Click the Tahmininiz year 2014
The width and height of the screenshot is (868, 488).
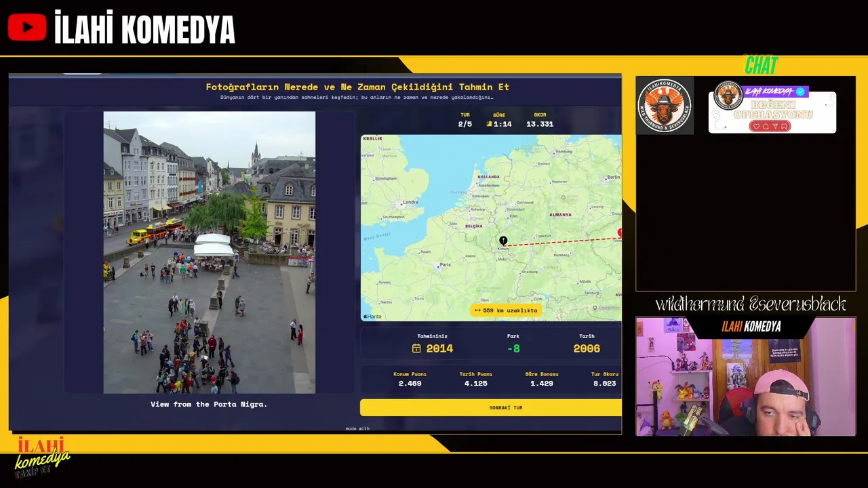click(x=439, y=348)
